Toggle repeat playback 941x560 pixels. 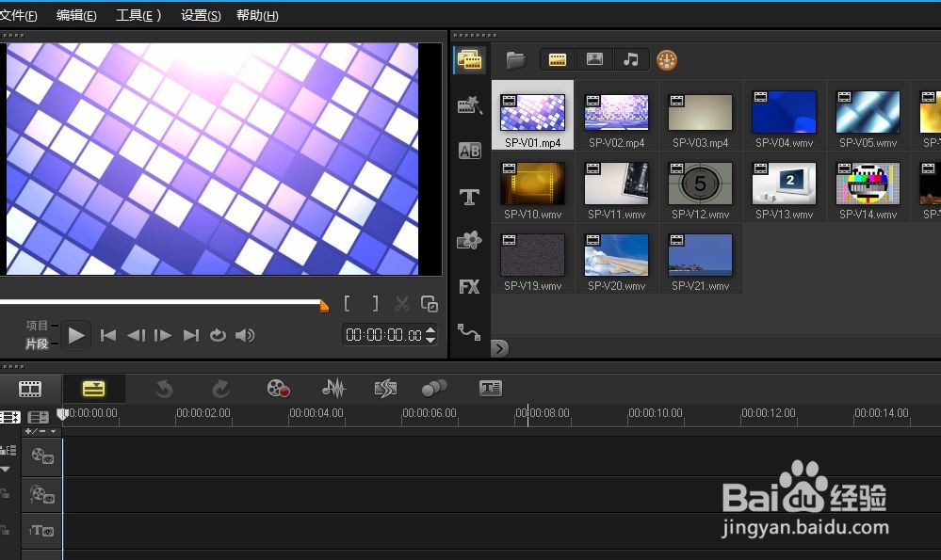coord(218,335)
